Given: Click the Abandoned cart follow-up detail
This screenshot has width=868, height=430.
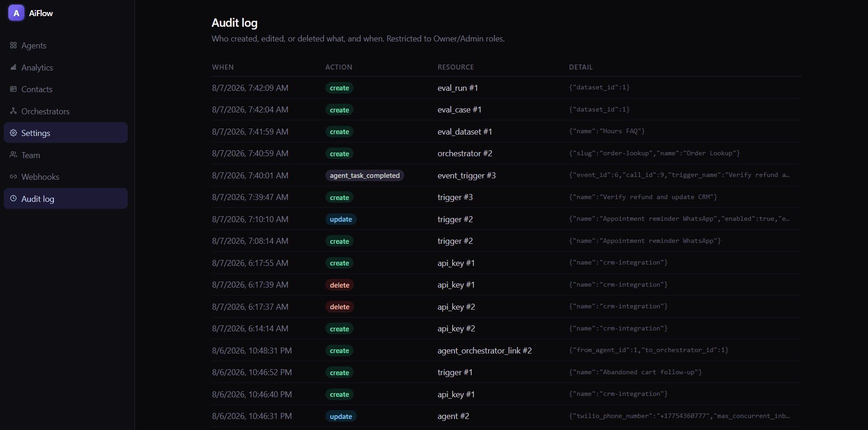Looking at the screenshot, I should tap(635, 372).
